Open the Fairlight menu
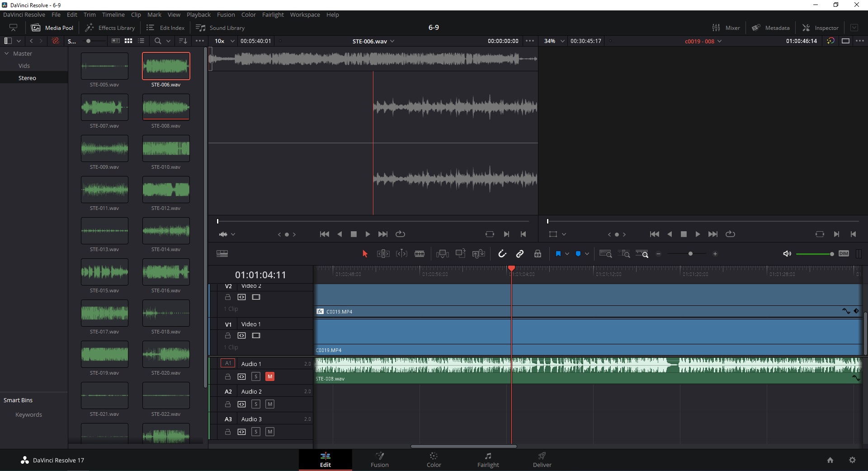The height and width of the screenshot is (471, 868). (x=273, y=14)
